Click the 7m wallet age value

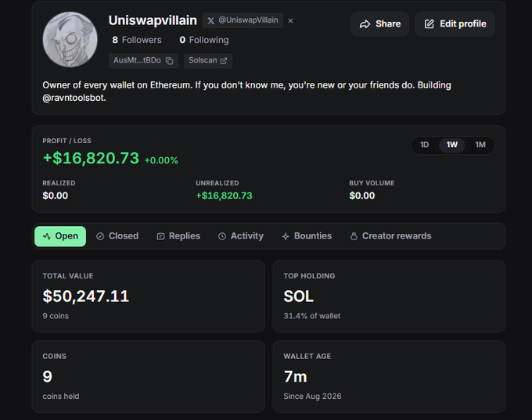[x=296, y=376]
